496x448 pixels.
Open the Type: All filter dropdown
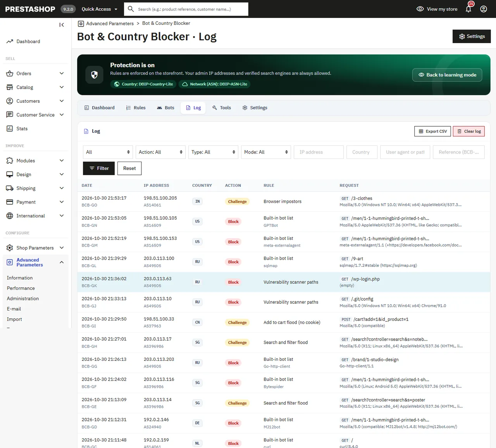(213, 152)
